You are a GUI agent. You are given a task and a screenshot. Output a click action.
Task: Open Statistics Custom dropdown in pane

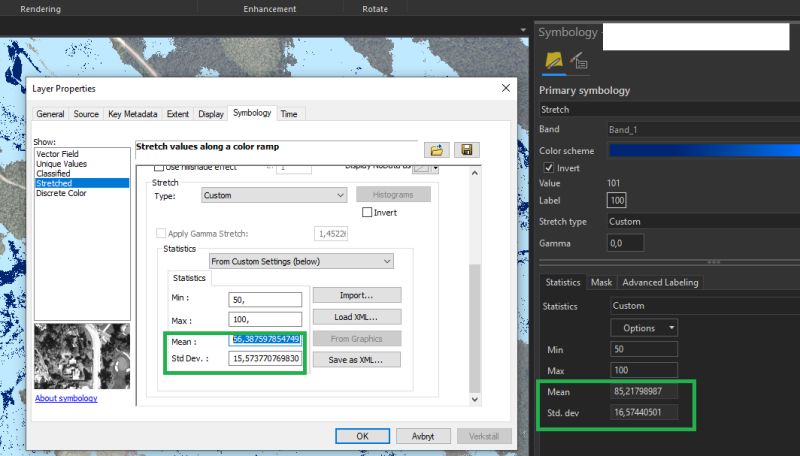click(x=705, y=306)
